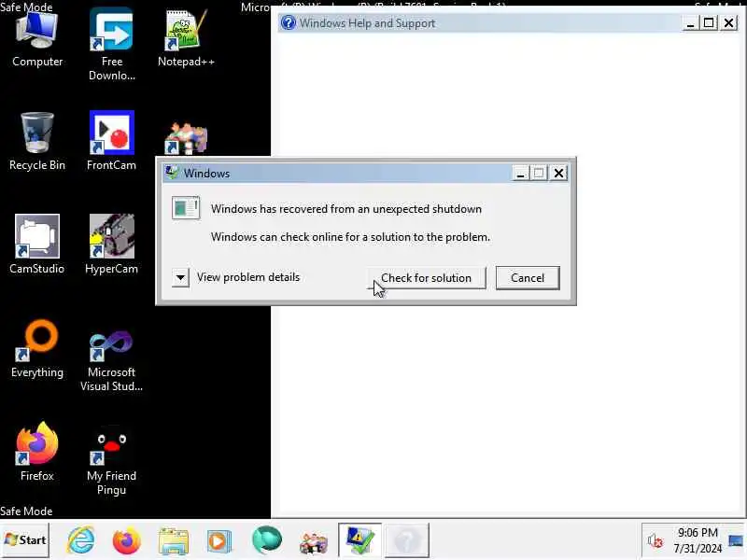Click the green globe taskbar icon

(267, 540)
